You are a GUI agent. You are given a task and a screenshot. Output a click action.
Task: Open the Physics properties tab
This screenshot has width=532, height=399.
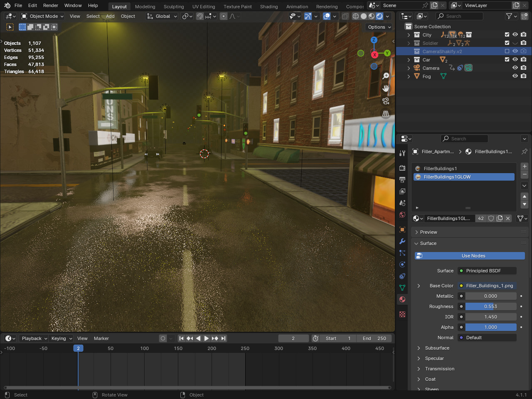(x=402, y=264)
